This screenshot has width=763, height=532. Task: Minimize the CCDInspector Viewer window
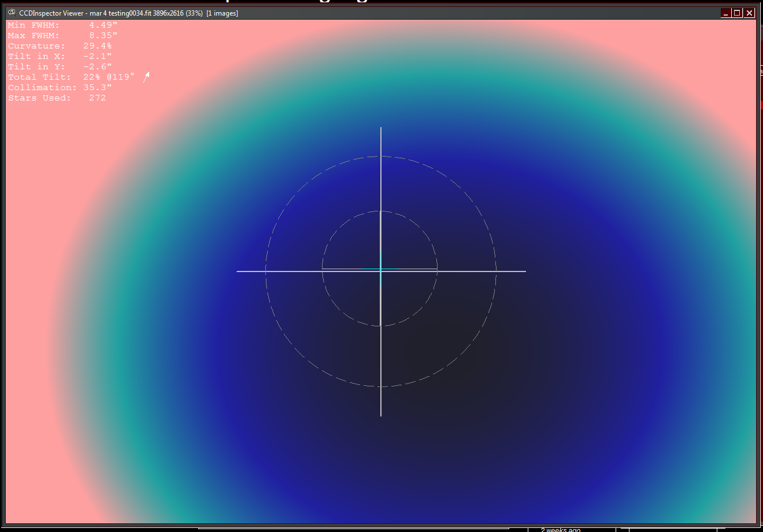tap(726, 13)
